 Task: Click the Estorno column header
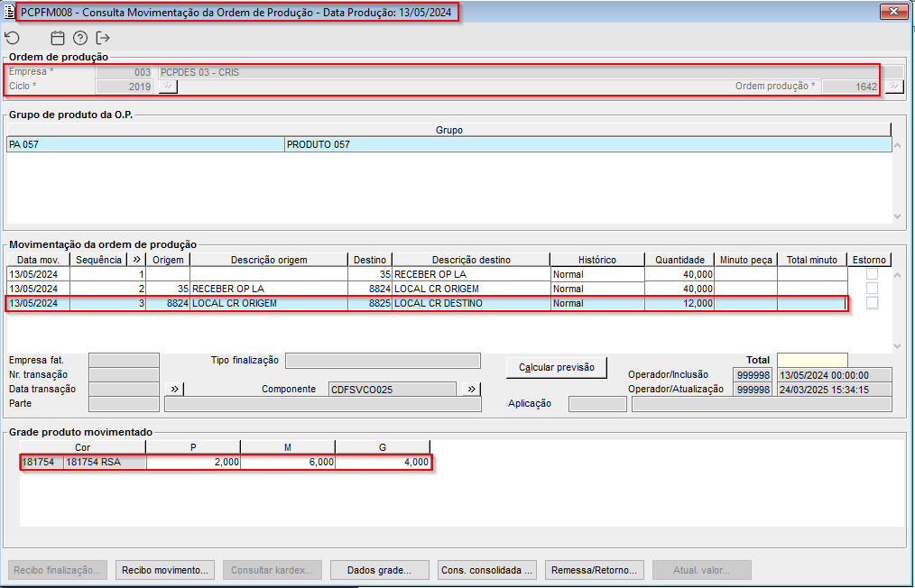(869, 260)
